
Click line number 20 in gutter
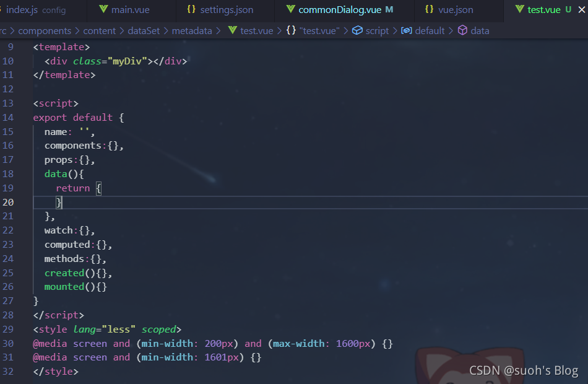click(8, 203)
